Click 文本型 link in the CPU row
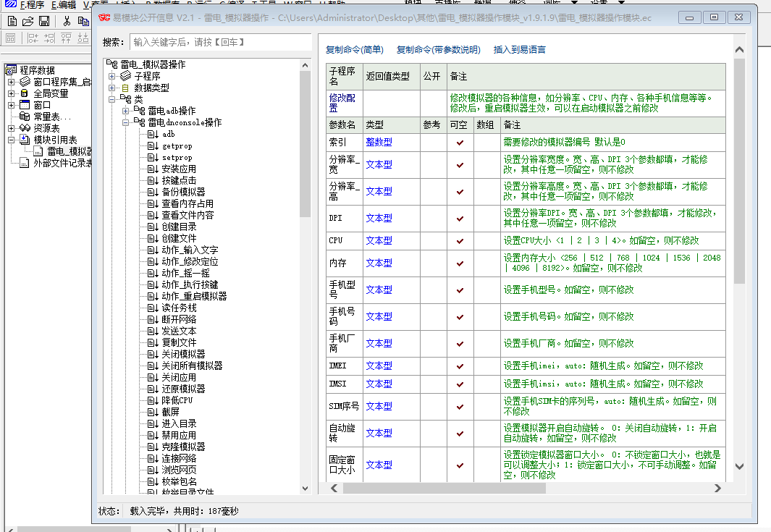Image resolution: width=771 pixels, height=532 pixels. pos(379,240)
